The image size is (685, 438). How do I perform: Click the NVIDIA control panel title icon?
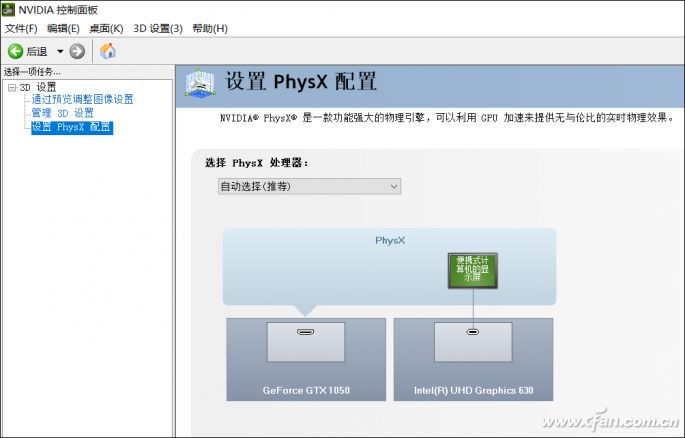(x=8, y=9)
